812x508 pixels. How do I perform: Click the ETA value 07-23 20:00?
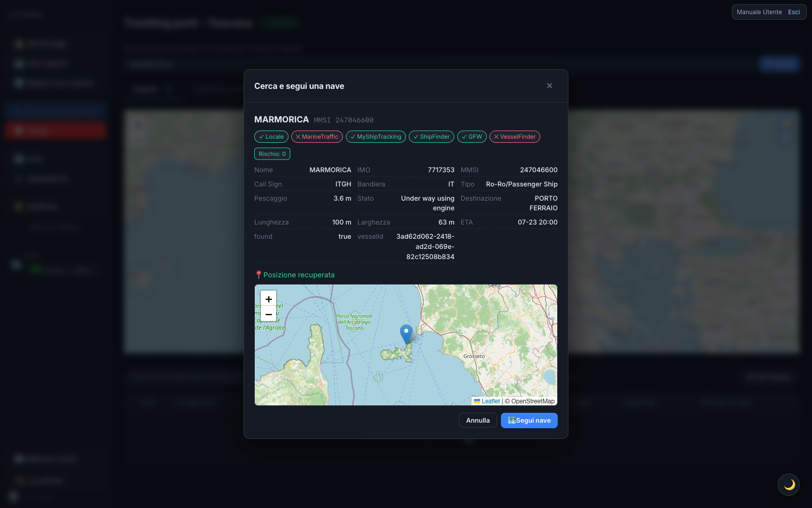[537, 222]
